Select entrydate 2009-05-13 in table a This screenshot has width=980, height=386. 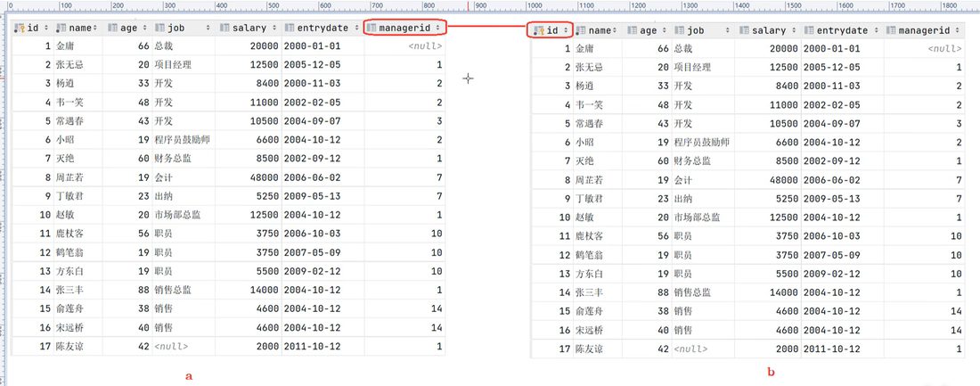tap(323, 196)
